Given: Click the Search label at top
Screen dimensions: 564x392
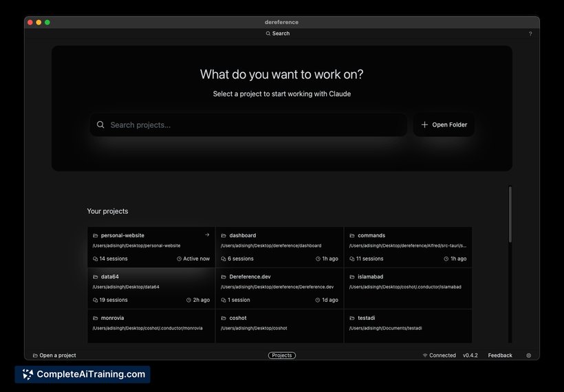Looking at the screenshot, I should (281, 34).
